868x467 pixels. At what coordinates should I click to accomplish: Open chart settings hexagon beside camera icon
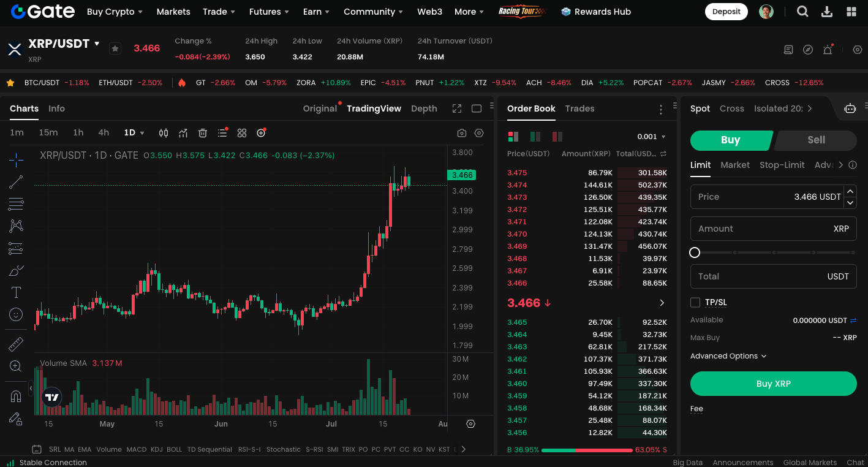coord(479,133)
